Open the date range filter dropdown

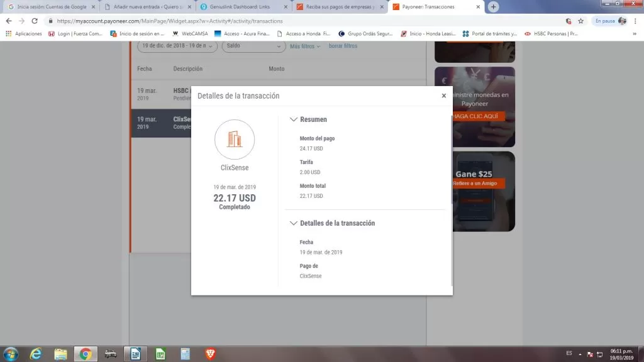tap(177, 46)
